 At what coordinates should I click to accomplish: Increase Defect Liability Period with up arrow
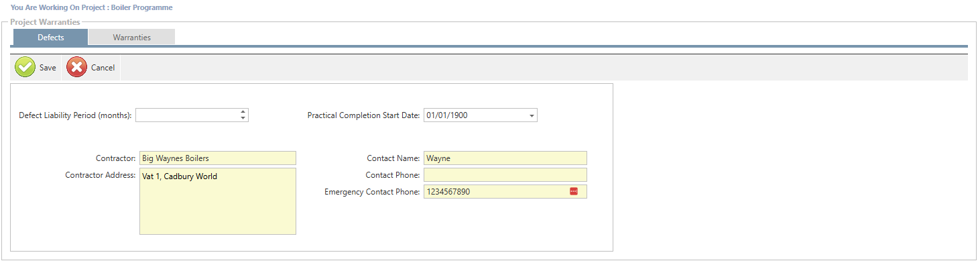(x=243, y=112)
